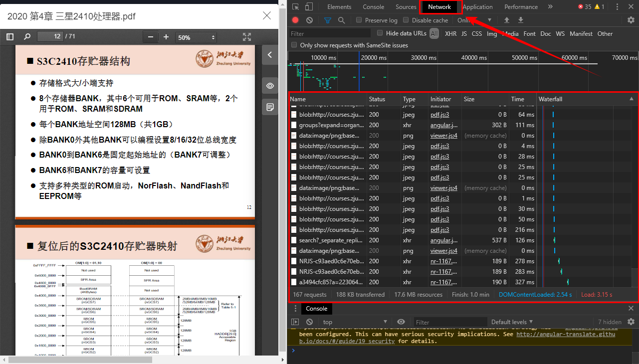The image size is (639, 364).
Task: Zoom out the PDF with minus button
Action: pos(150,37)
